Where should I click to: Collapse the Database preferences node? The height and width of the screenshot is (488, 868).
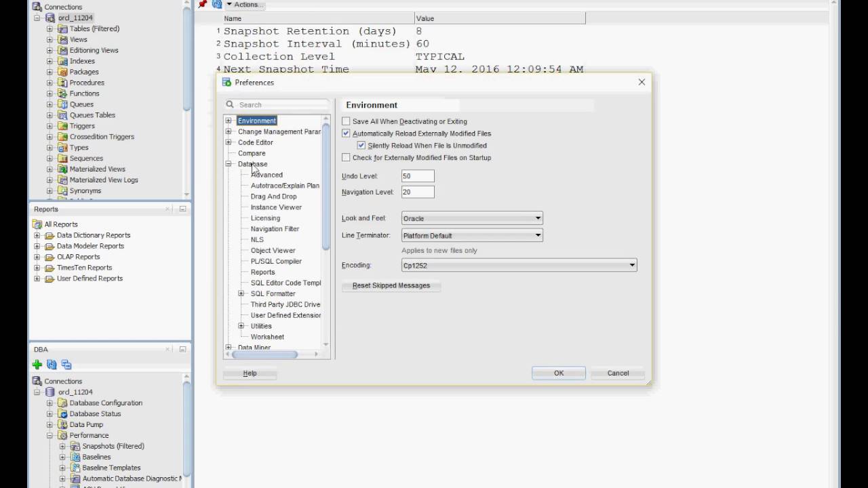click(229, 164)
